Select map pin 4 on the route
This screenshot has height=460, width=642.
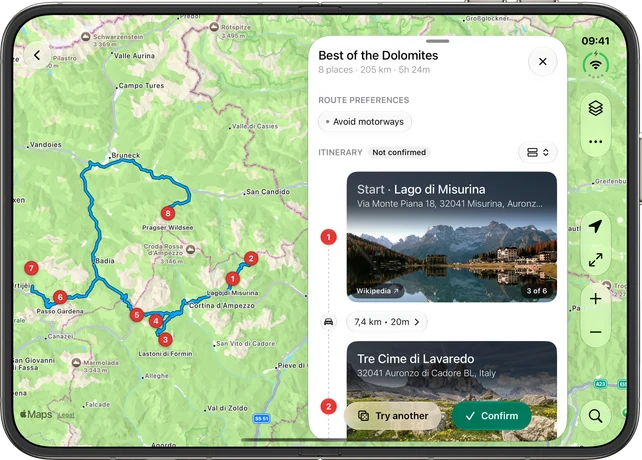tap(156, 321)
